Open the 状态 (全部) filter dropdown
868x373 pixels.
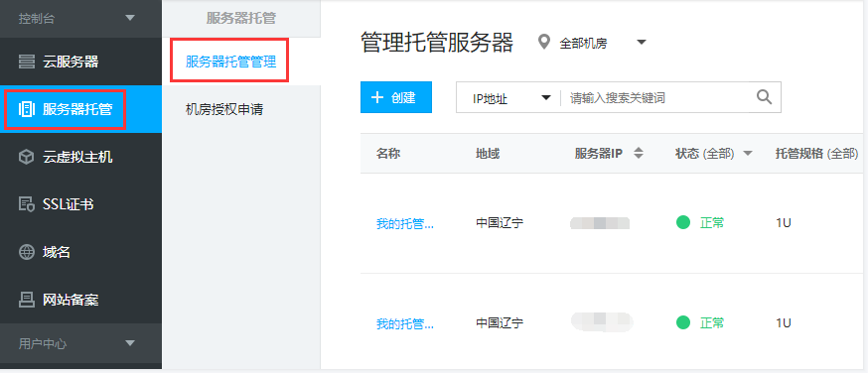coord(747,154)
